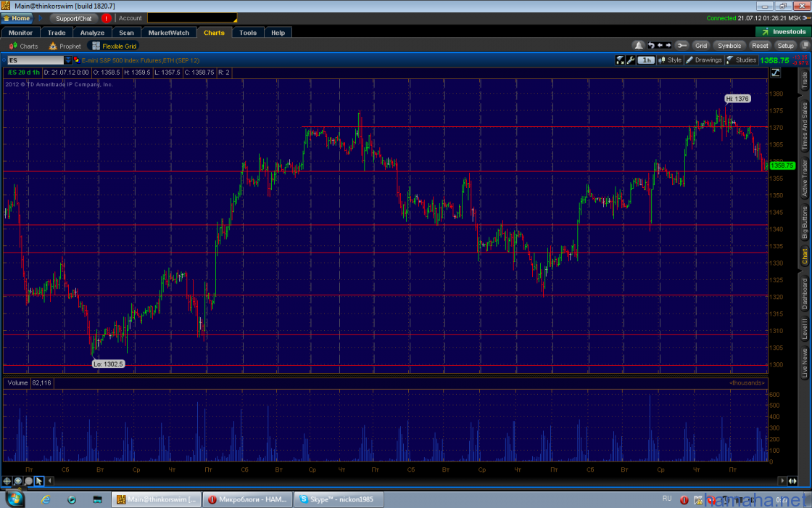
Task: Open the Charts sub-tab
Action: (x=23, y=46)
